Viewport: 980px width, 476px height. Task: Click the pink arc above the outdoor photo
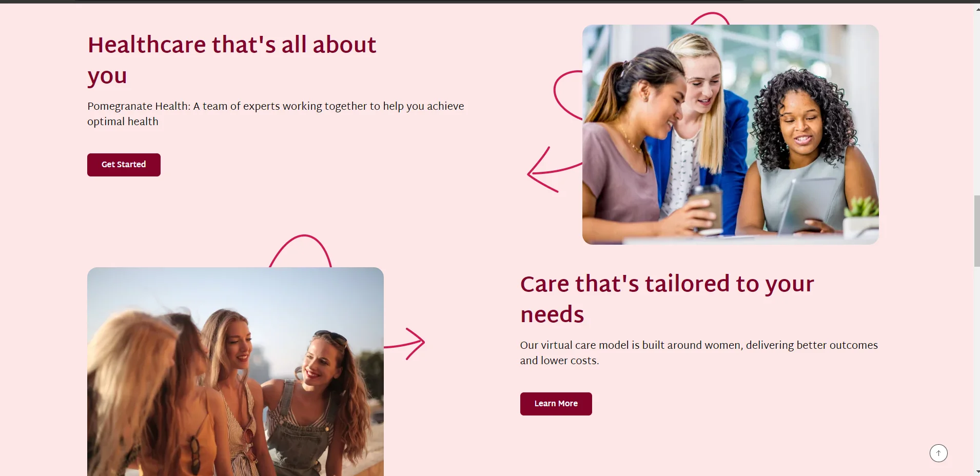[301, 251]
